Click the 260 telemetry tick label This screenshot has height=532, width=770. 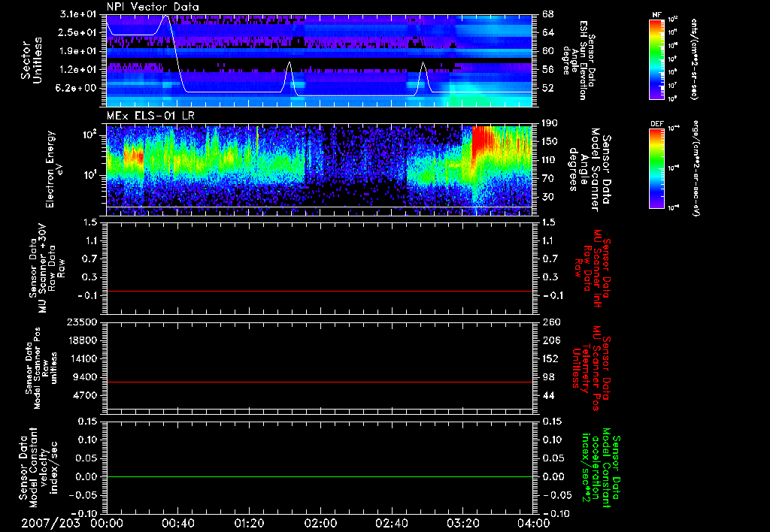(x=550, y=322)
